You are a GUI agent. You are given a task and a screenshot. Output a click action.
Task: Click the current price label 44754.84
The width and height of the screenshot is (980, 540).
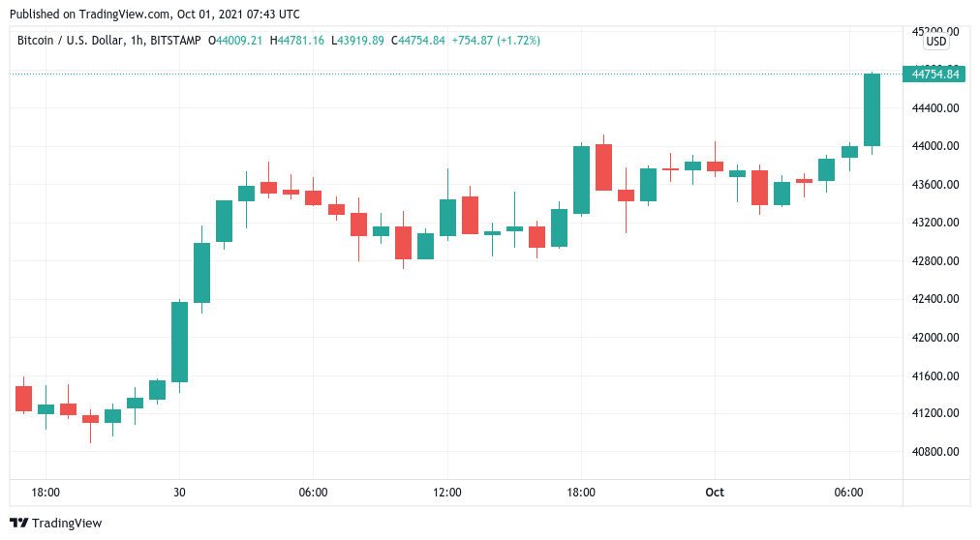pyautogui.click(x=934, y=74)
